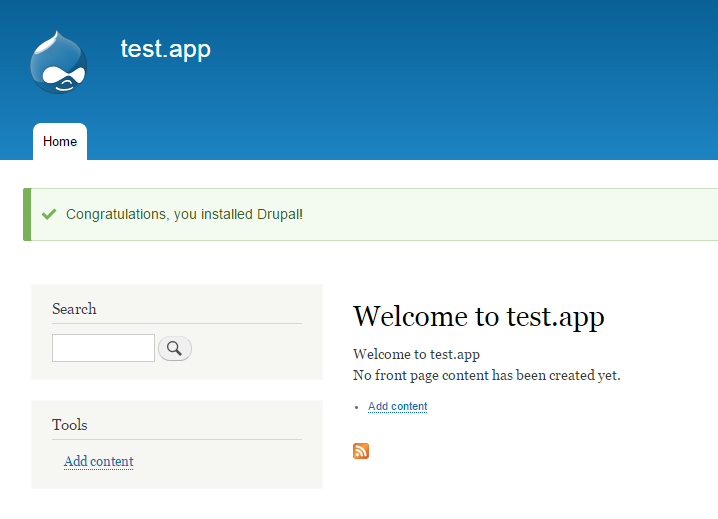Follow Add content link under welcome text

point(397,406)
